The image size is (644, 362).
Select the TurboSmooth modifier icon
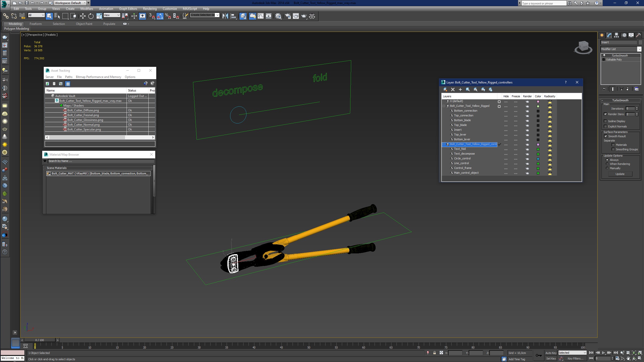click(x=605, y=55)
